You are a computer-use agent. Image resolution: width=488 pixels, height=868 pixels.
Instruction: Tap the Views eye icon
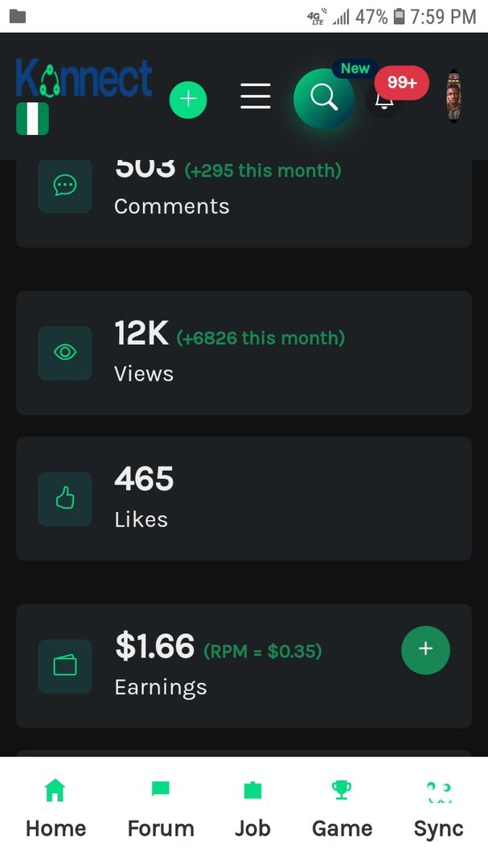pos(64,354)
